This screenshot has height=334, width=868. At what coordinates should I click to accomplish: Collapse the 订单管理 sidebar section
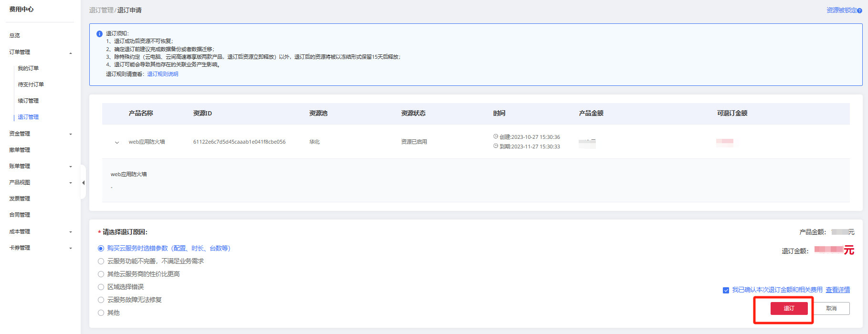click(x=71, y=52)
